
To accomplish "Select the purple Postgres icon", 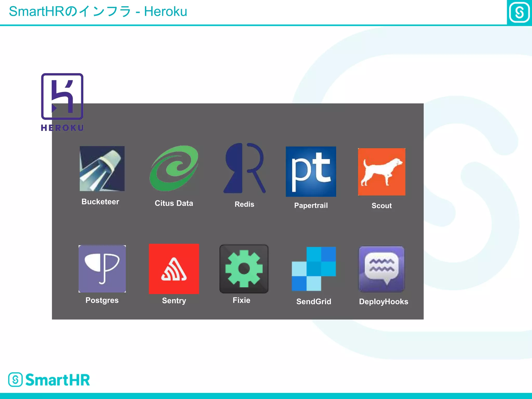I will click(x=102, y=269).
